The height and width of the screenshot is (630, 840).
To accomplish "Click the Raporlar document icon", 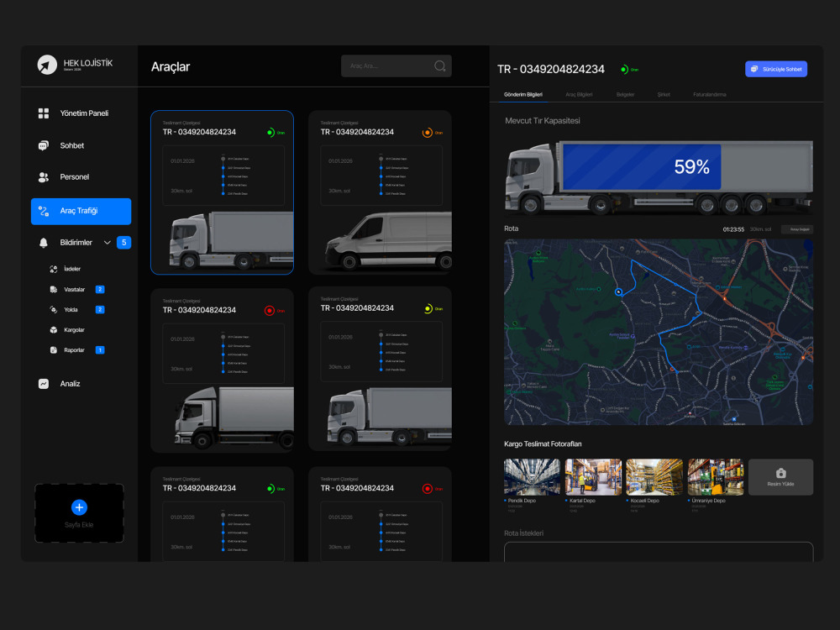I will coord(54,350).
